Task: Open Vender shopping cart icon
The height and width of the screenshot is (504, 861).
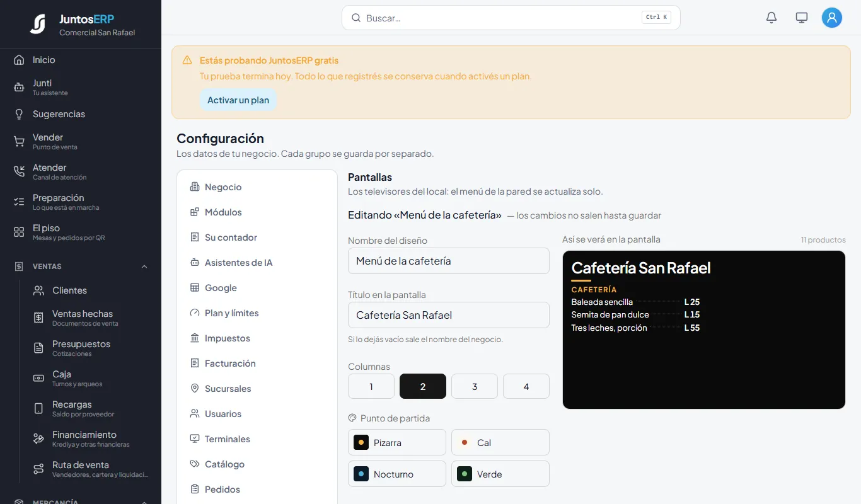Action: pyautogui.click(x=19, y=142)
